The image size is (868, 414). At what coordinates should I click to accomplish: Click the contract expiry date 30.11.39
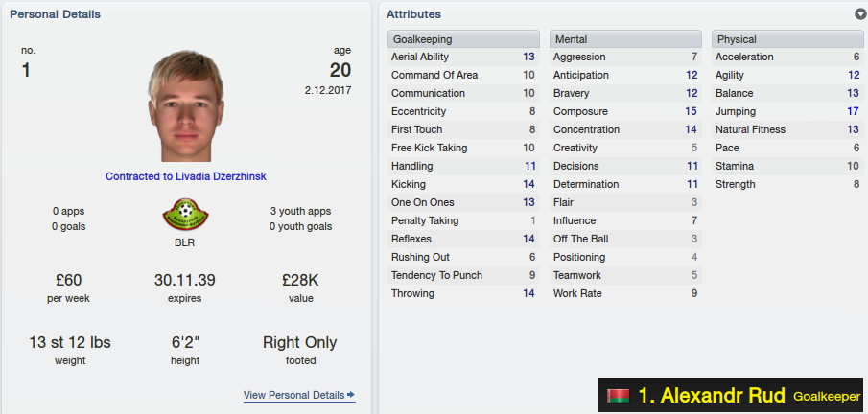coord(185,280)
